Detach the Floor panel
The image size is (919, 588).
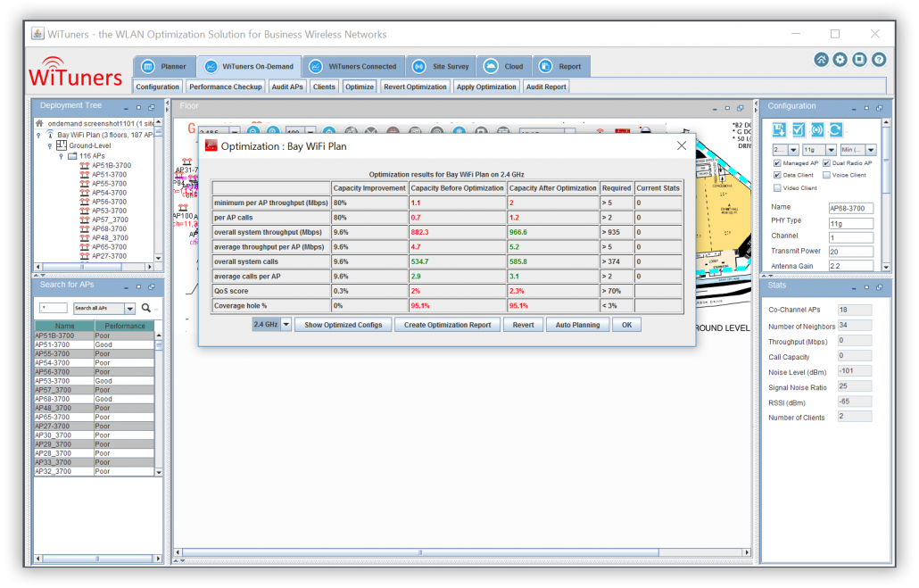click(x=741, y=109)
